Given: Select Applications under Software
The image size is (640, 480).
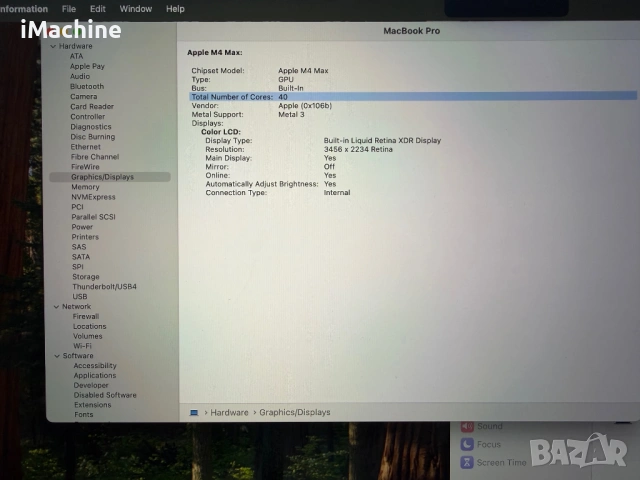Looking at the screenshot, I should click(95, 376).
